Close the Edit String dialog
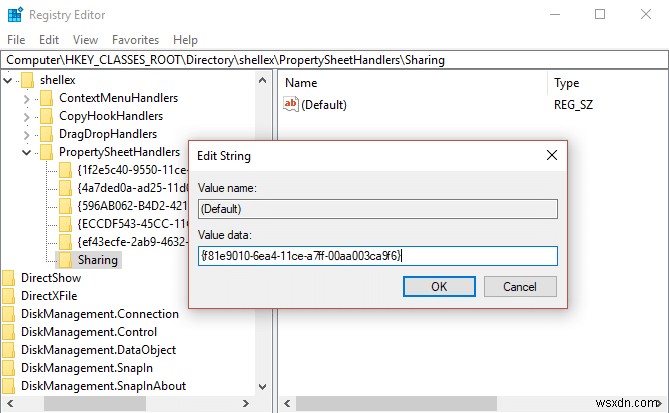Viewport: 669px width, 413px height. tap(551, 155)
